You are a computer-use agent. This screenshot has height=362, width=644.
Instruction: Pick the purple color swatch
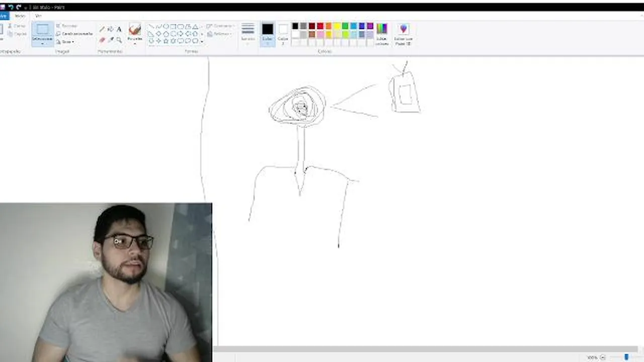[x=370, y=26]
